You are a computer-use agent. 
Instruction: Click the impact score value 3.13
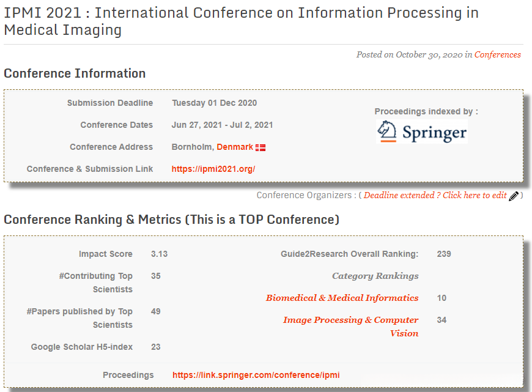[x=159, y=254]
